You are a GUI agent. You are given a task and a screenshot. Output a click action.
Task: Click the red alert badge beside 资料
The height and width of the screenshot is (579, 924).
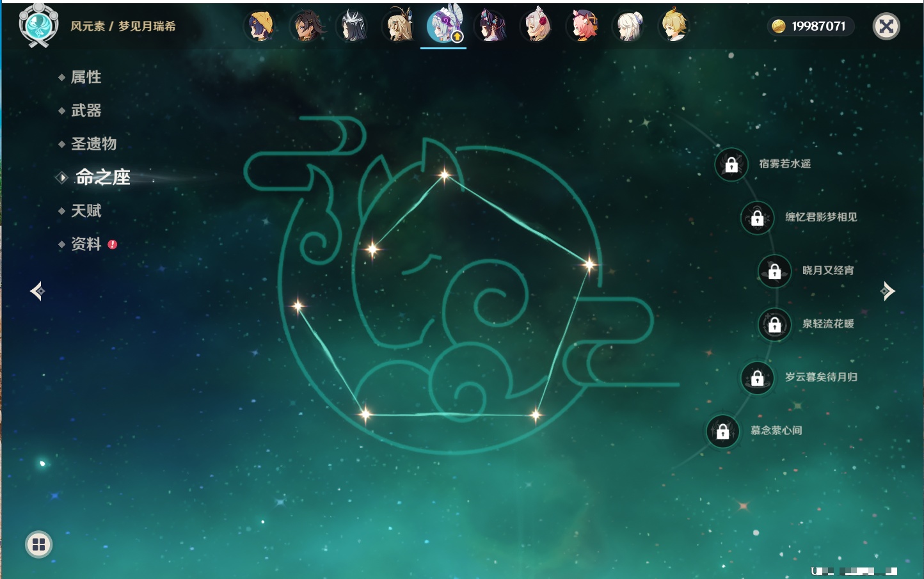[113, 244]
